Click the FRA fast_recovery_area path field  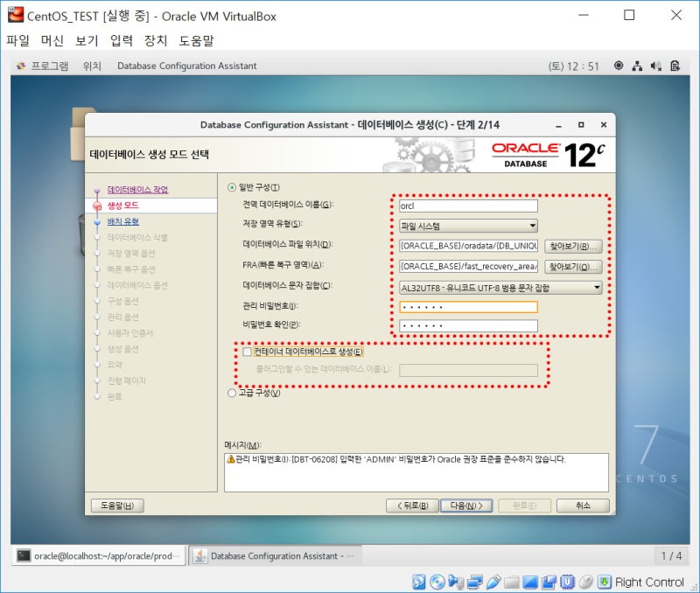point(468,267)
